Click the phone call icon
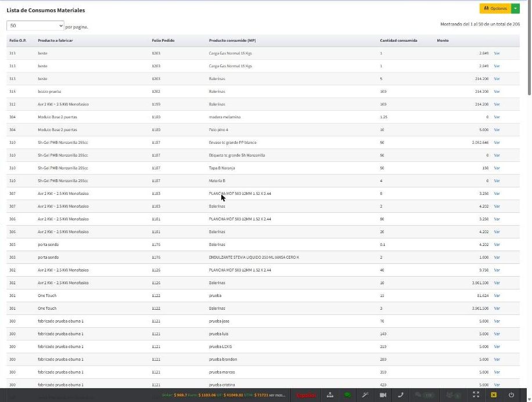Image resolution: width=532 pixels, height=402 pixels. coord(400,395)
